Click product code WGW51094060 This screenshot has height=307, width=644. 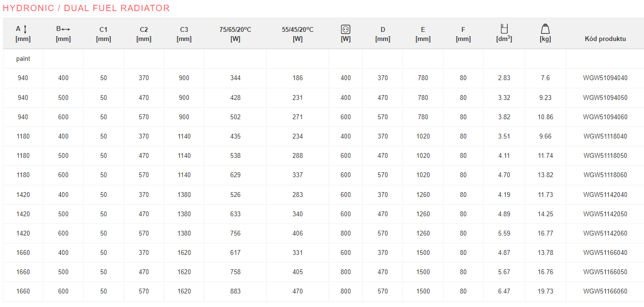[605, 117]
